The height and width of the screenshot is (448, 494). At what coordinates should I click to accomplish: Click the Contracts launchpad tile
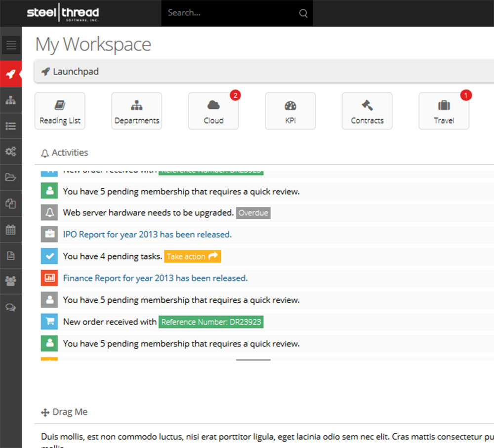click(367, 111)
